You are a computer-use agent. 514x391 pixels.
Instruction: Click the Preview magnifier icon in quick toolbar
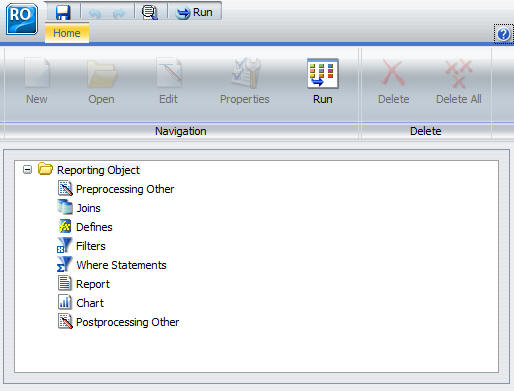tap(150, 13)
